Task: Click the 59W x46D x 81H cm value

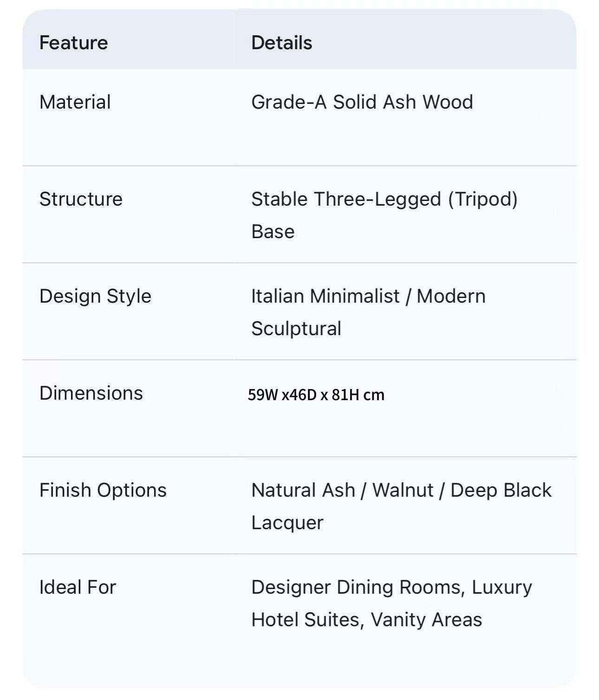Action: 316,395
